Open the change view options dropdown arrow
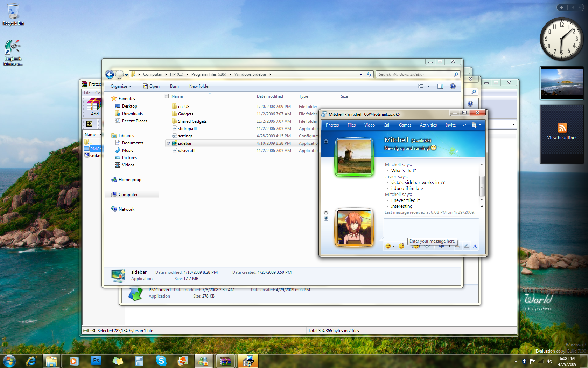 tap(428, 86)
